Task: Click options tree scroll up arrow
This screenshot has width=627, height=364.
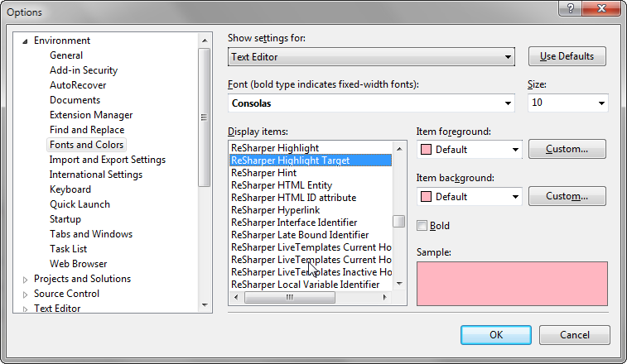Action: [x=205, y=41]
